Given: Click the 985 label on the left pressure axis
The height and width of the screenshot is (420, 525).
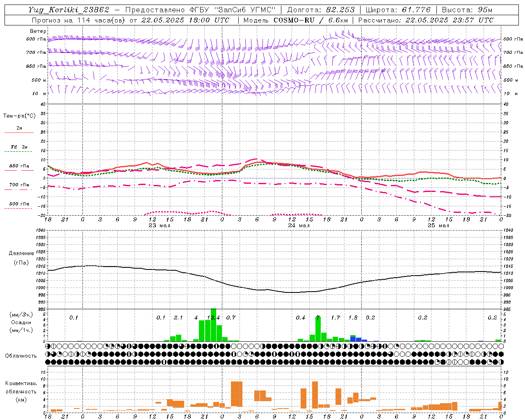Looking at the screenshot, I should [42, 309].
